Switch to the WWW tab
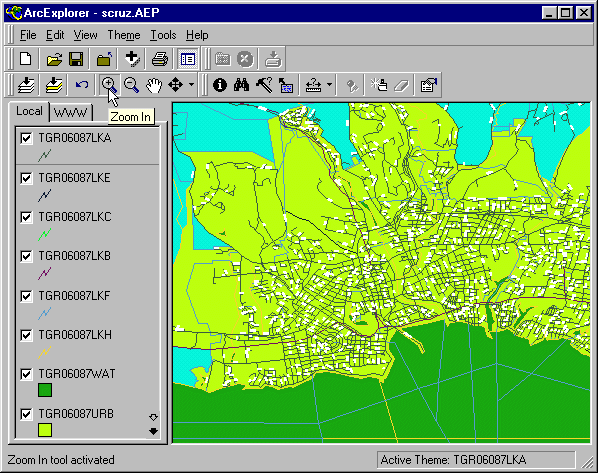The height and width of the screenshot is (473, 598). (71, 113)
